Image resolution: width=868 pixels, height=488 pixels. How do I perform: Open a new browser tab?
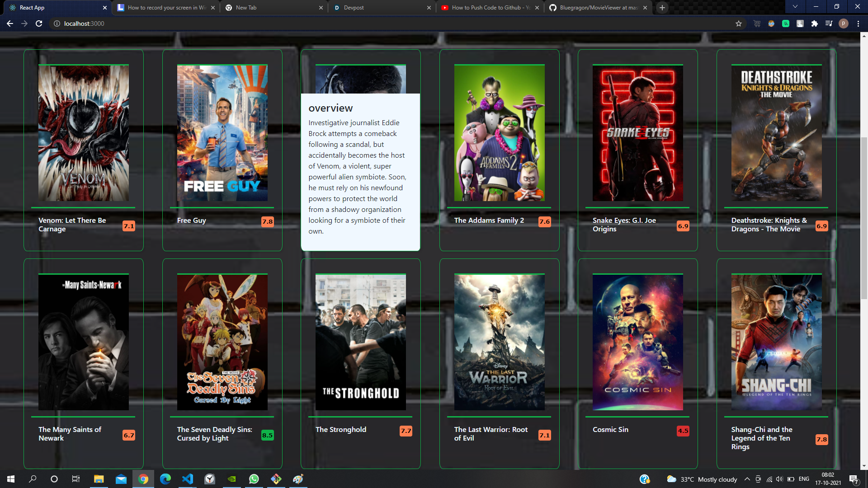point(662,8)
